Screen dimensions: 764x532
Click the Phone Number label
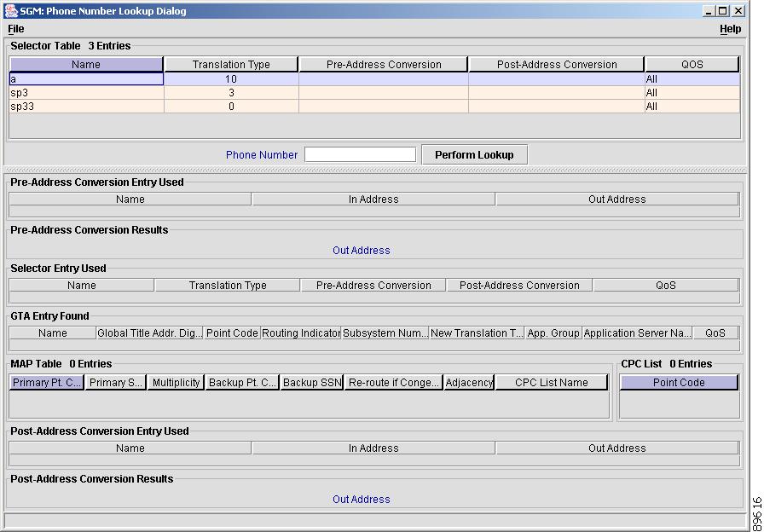[x=262, y=155]
